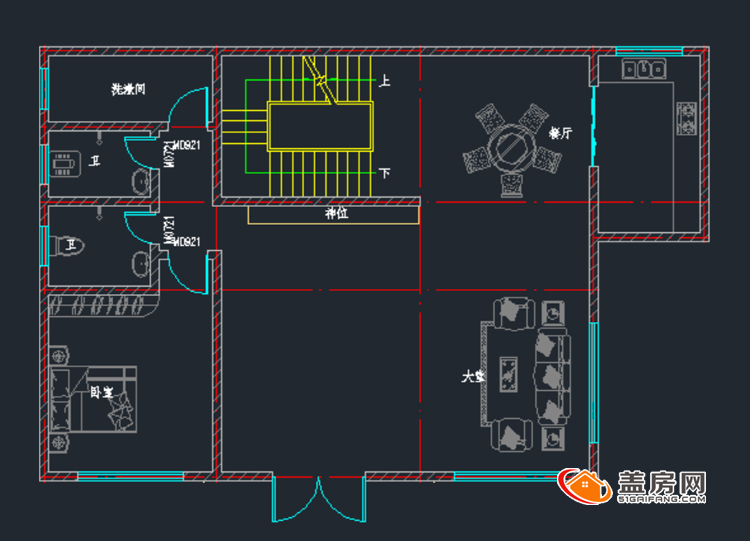Click the coffee table rug symbol
Image resolution: width=750 pixels, height=541 pixels.
tap(508, 375)
